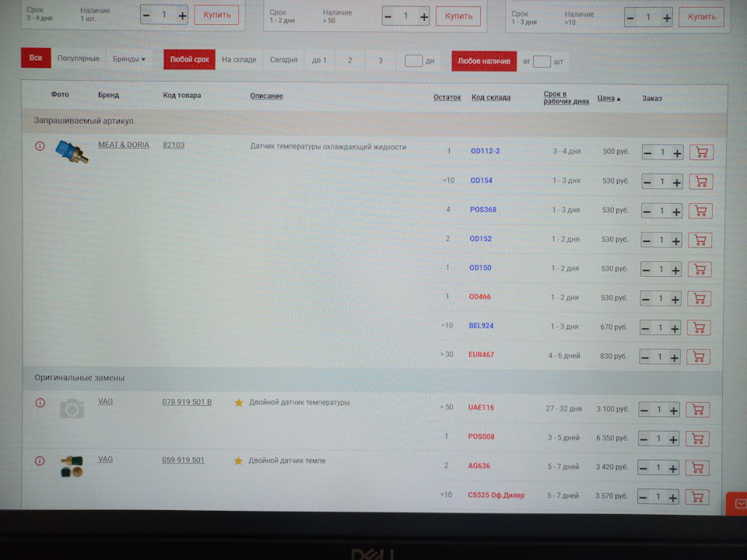747x560 pixels.
Task: Add EUR467 warehouse row to cart
Action: coord(699,357)
